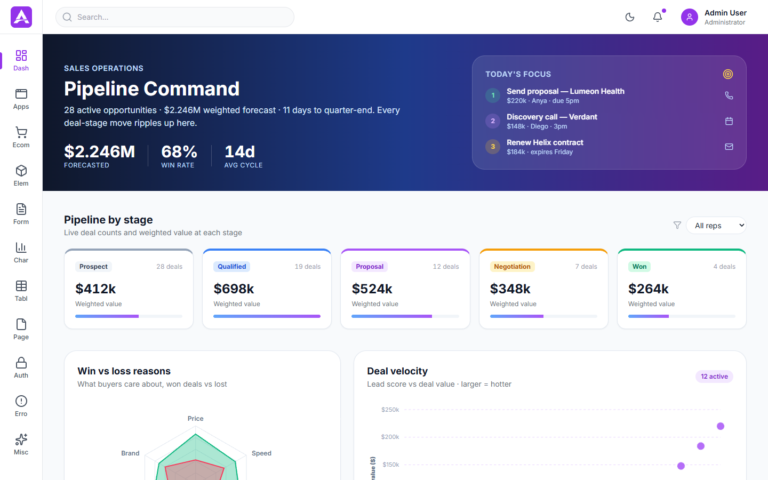The height and width of the screenshot is (480, 768).
Task: Click phone icon for Lumeon Health proposal
Action: (729, 96)
